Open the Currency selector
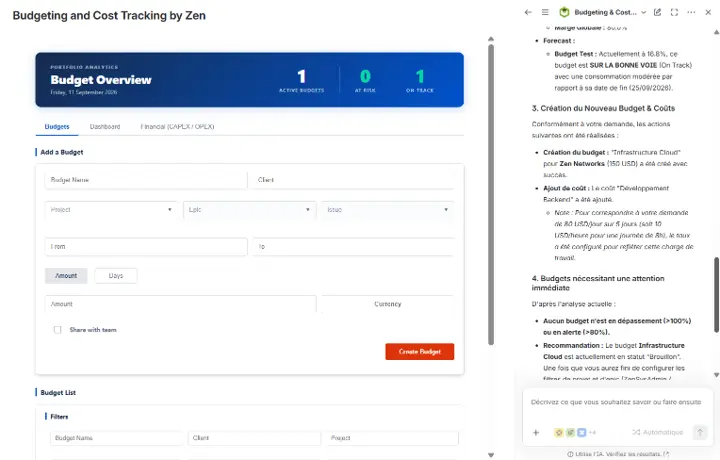This screenshot has width=720, height=460. pyautogui.click(x=388, y=304)
